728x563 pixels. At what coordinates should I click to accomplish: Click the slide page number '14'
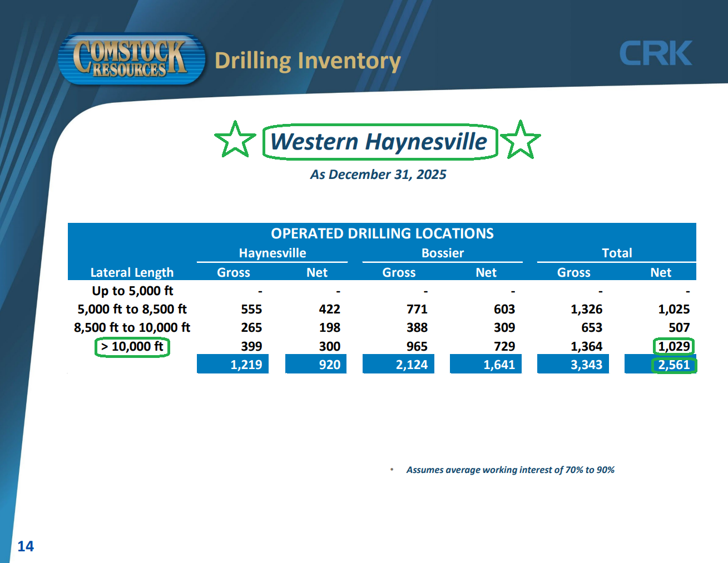(26, 546)
